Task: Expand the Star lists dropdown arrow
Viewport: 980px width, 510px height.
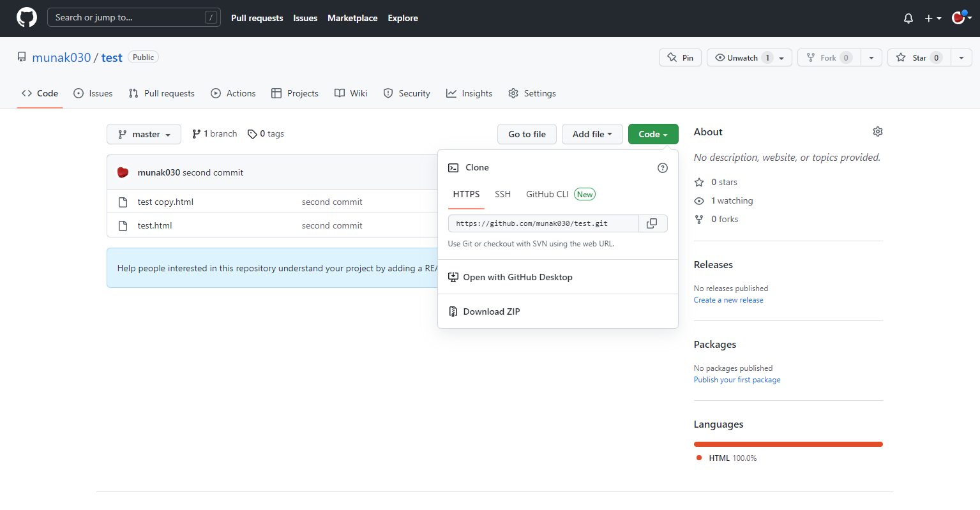Action: coord(961,58)
